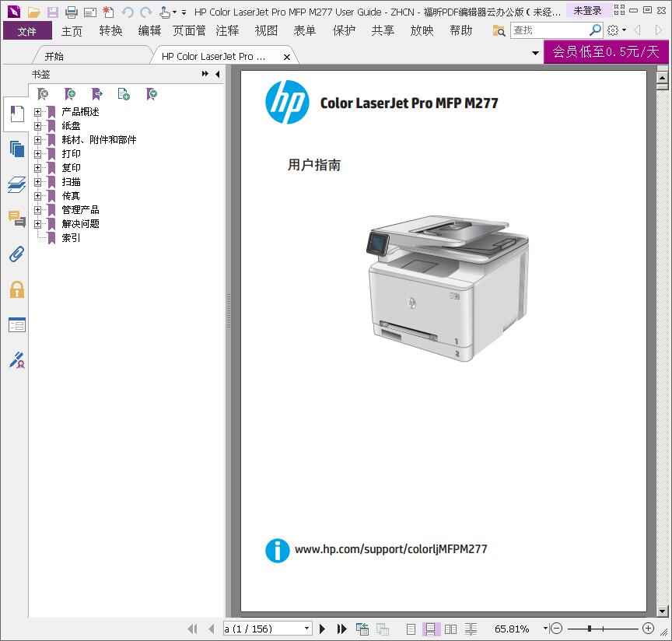This screenshot has width=672, height=641.
Task: Select the 索引 bookmark
Action: pyautogui.click(x=71, y=238)
